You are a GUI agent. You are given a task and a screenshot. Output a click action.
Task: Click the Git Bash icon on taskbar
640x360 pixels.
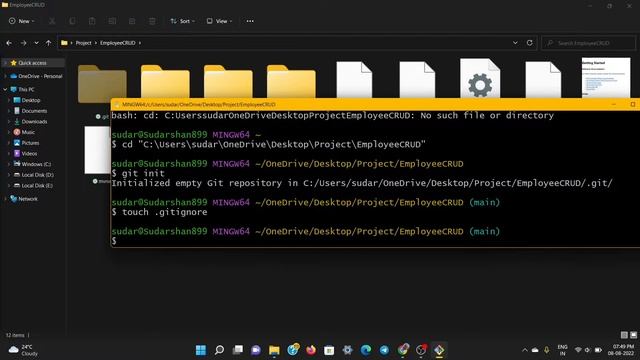click(439, 350)
